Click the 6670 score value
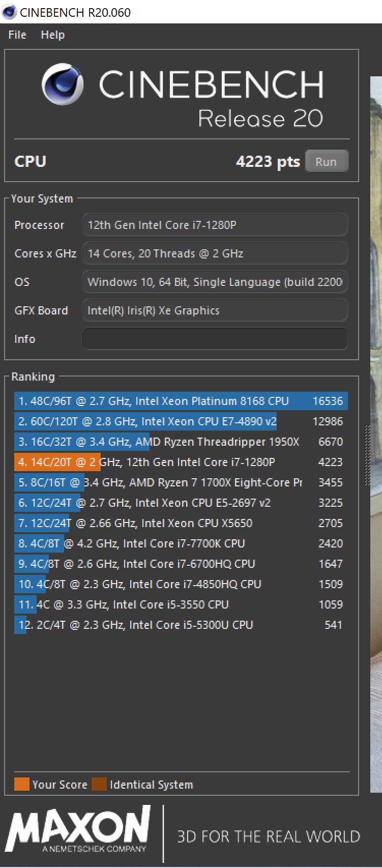Viewport: 382px width, 868px height. [x=331, y=442]
